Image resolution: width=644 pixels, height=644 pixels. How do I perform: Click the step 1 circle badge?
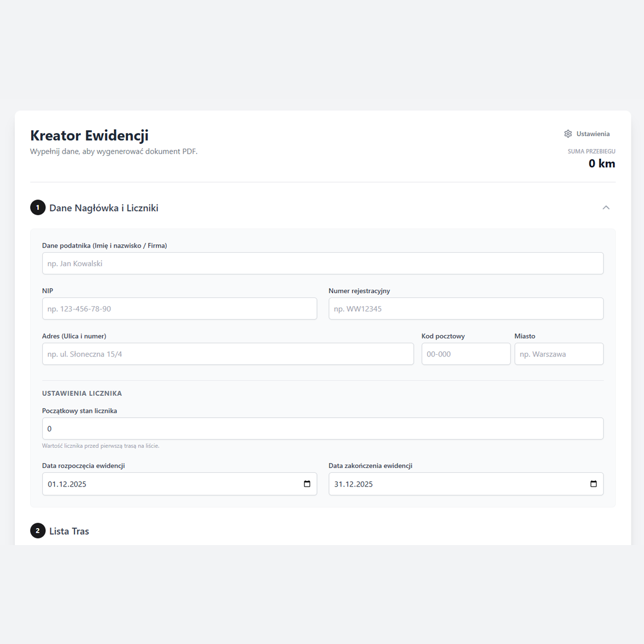tap(38, 208)
